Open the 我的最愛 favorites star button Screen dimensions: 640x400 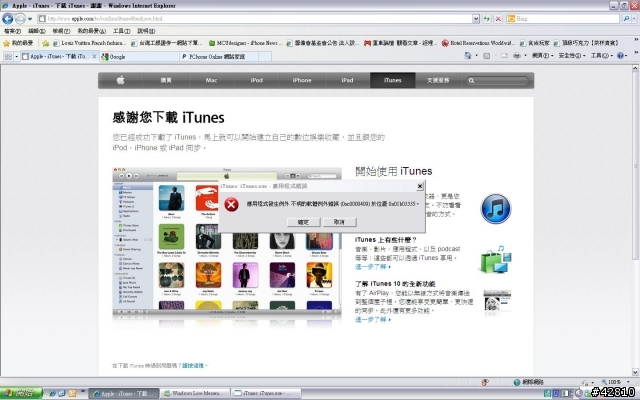[x=18, y=43]
